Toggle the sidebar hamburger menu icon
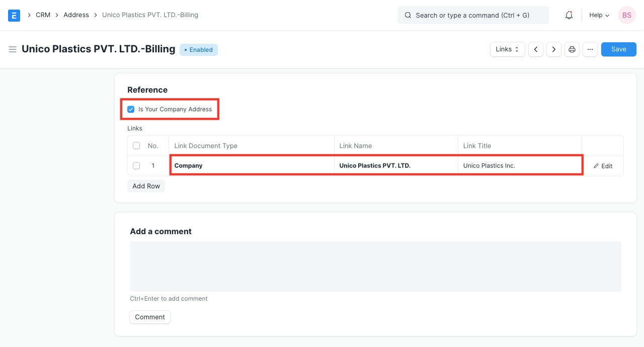The height and width of the screenshot is (347, 644). 13,49
